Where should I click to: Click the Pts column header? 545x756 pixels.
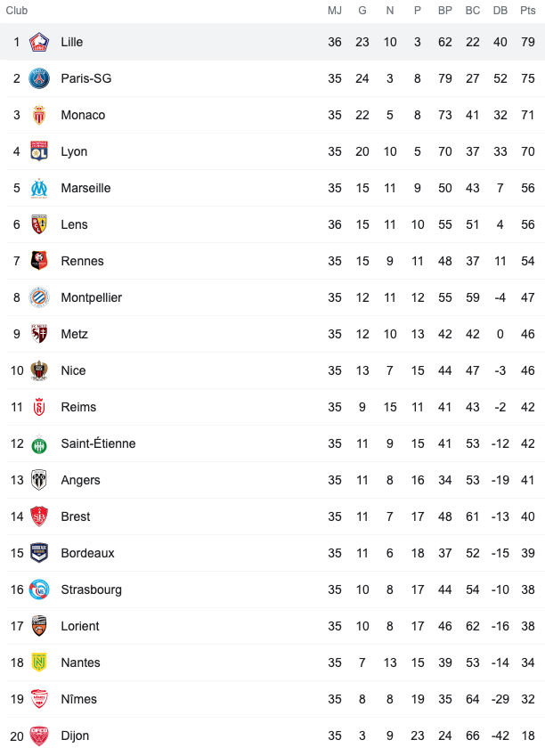(x=527, y=11)
